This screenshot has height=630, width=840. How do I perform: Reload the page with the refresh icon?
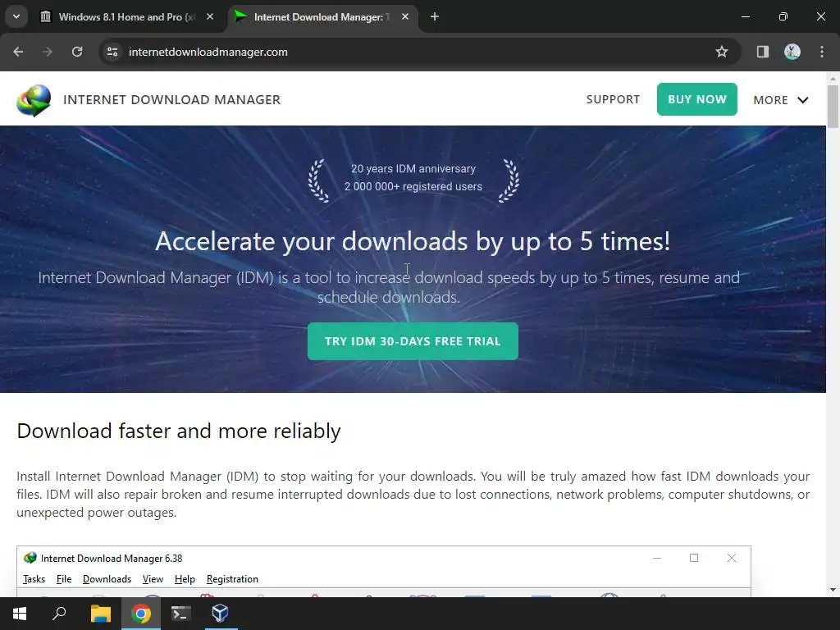click(77, 52)
